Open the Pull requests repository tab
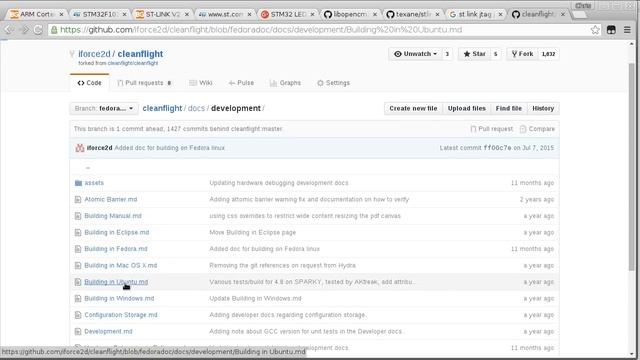640x360 pixels. click(144, 83)
